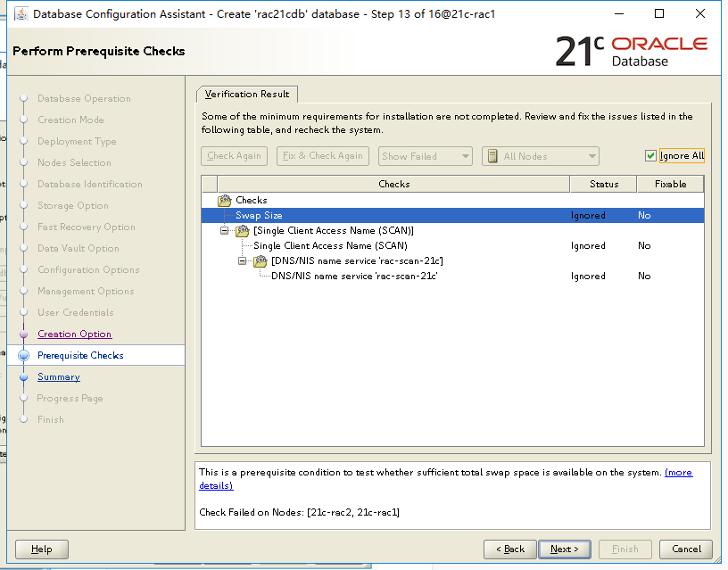Image resolution: width=728 pixels, height=570 pixels.
Task: Click the Help button
Action: (42, 549)
